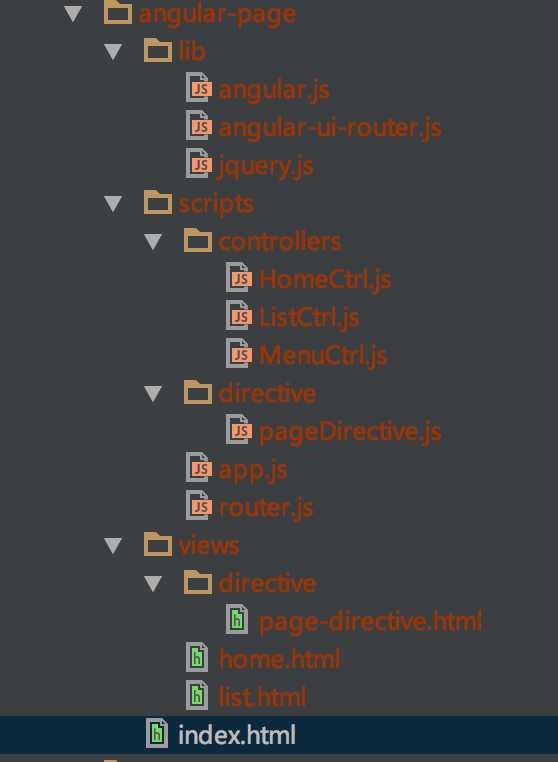
Task: Click the jquery.js JS file icon
Action: [199, 164]
